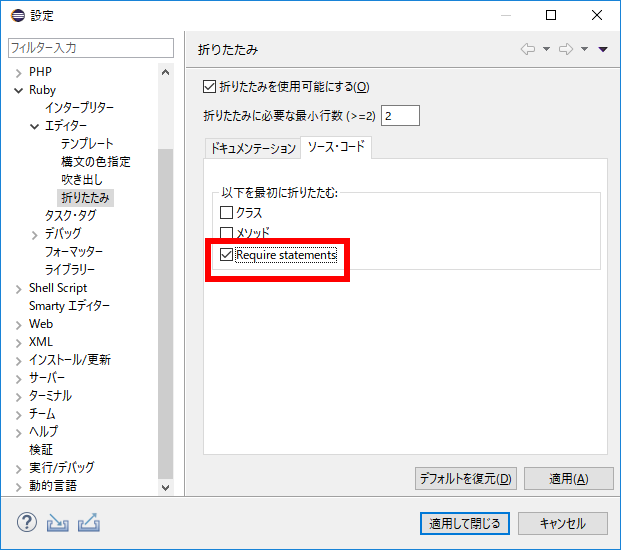Select 吹き出し in the tree

(x=82, y=179)
